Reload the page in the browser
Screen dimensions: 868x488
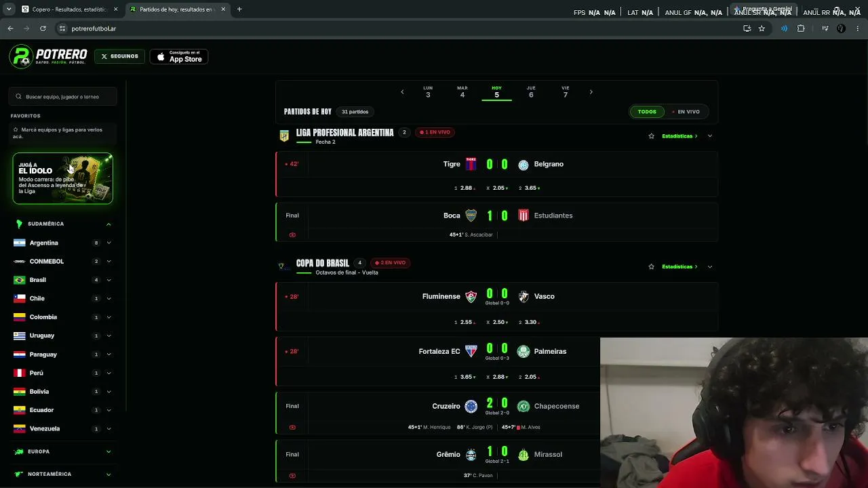(x=43, y=28)
